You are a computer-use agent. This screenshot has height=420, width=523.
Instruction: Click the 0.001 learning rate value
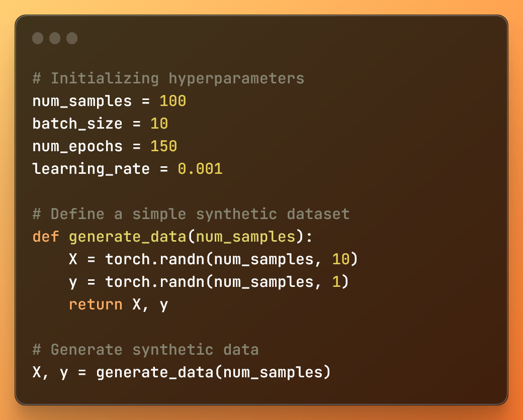coord(200,169)
